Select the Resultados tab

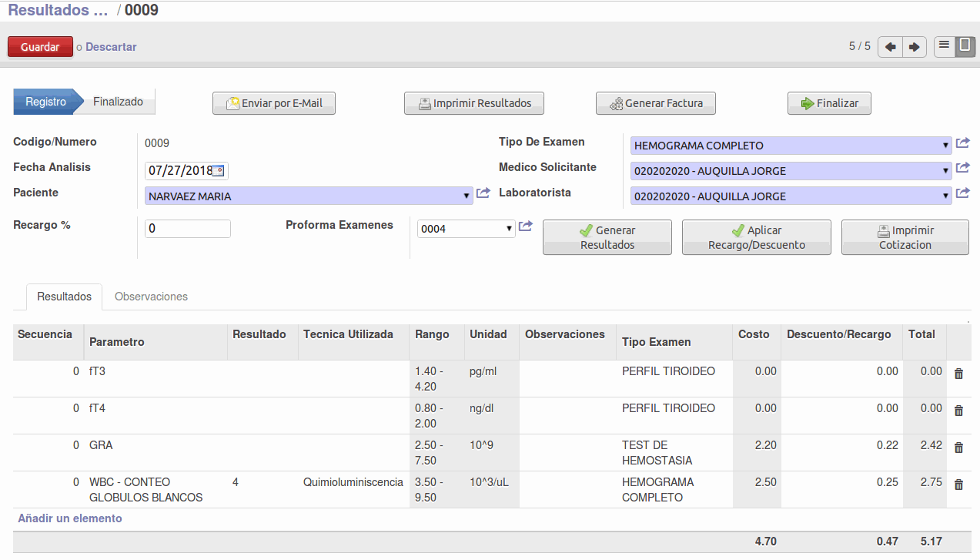pyautogui.click(x=65, y=297)
